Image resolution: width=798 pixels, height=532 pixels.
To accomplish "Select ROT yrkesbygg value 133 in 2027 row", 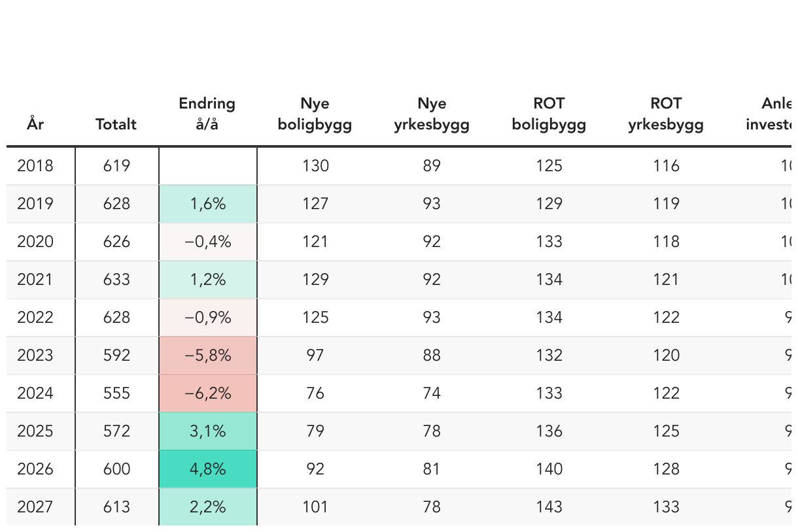I will click(666, 507).
